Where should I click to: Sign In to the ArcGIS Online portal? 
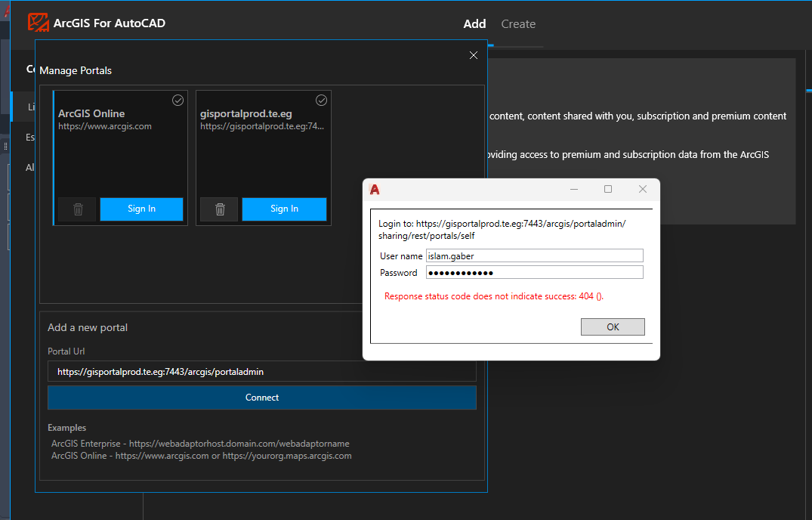coord(141,209)
